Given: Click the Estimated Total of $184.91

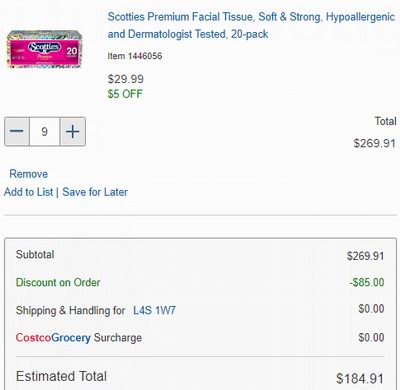Looking at the screenshot, I should pyautogui.click(x=360, y=378).
